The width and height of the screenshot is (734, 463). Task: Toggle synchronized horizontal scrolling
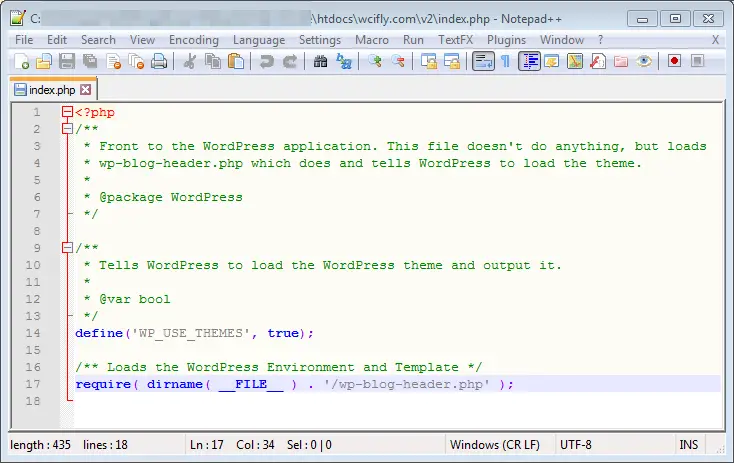coord(452,61)
